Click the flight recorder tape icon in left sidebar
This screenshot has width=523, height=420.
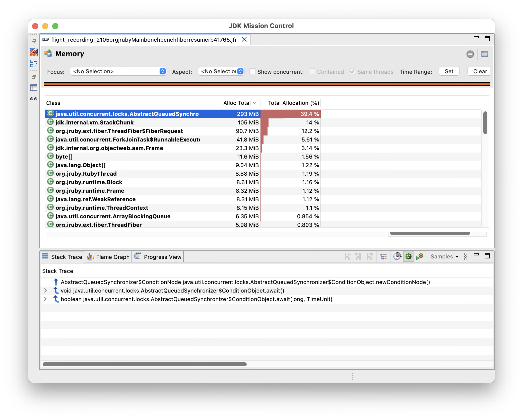pyautogui.click(x=33, y=99)
